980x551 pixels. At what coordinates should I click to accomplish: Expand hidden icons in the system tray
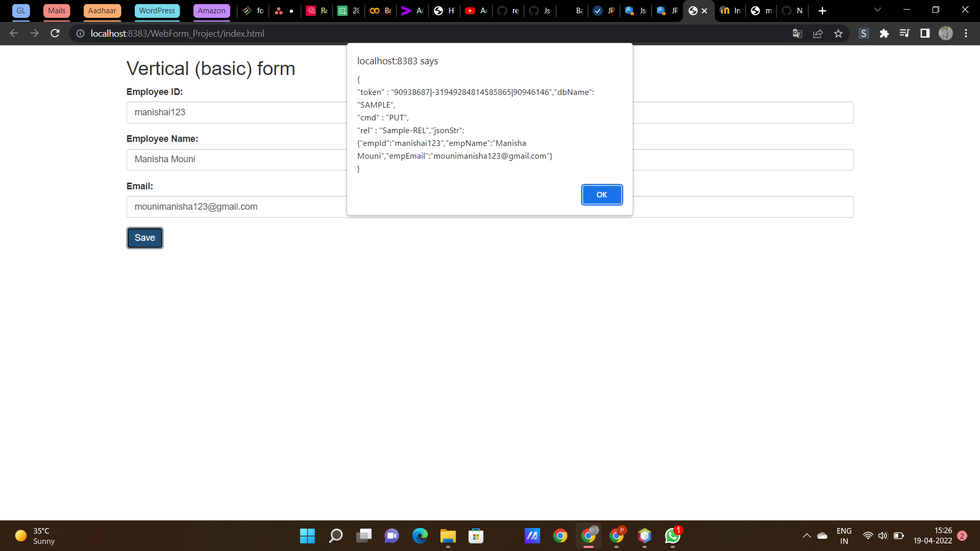806,536
